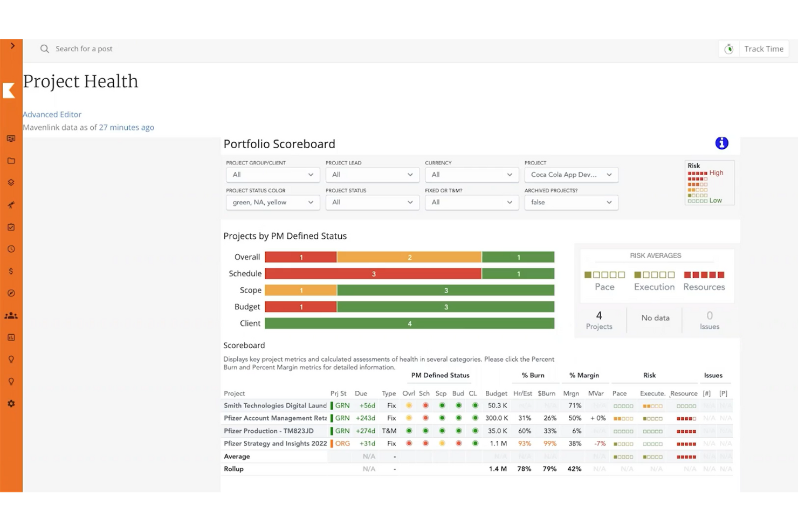Open the insights lightbulb icon in sidebar
This screenshot has height=532, width=798.
(11, 359)
